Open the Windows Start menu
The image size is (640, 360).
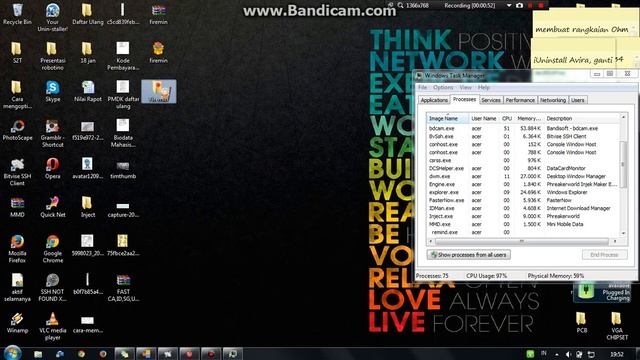coord(12,353)
